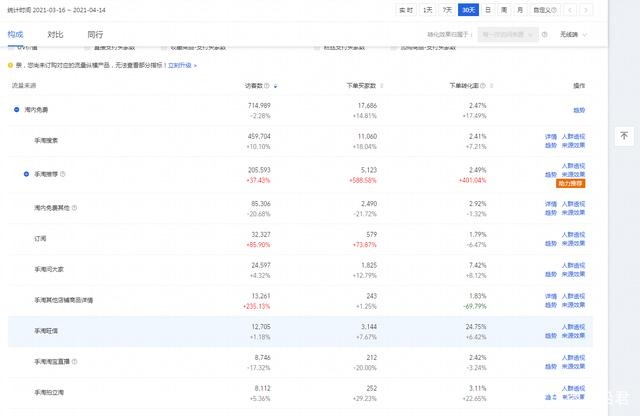Open 来源效果 for 手淘问大家 row
This screenshot has height=416, width=640.
point(573,274)
